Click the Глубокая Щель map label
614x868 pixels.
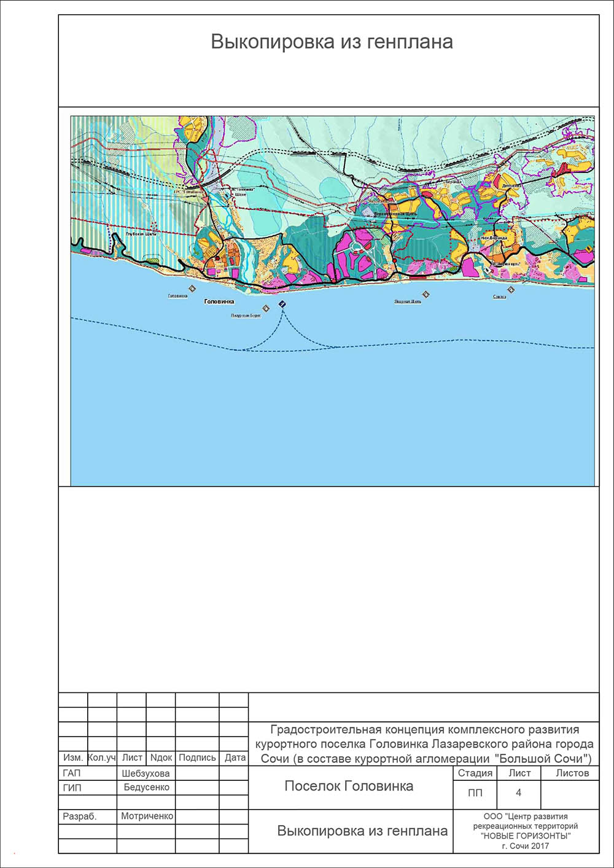(141, 234)
